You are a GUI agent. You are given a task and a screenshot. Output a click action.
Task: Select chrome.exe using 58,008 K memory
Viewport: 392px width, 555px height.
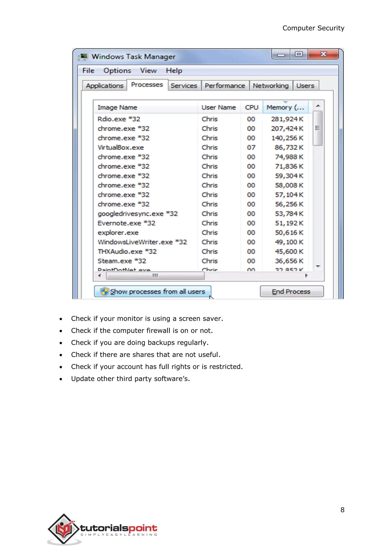pos(201,185)
